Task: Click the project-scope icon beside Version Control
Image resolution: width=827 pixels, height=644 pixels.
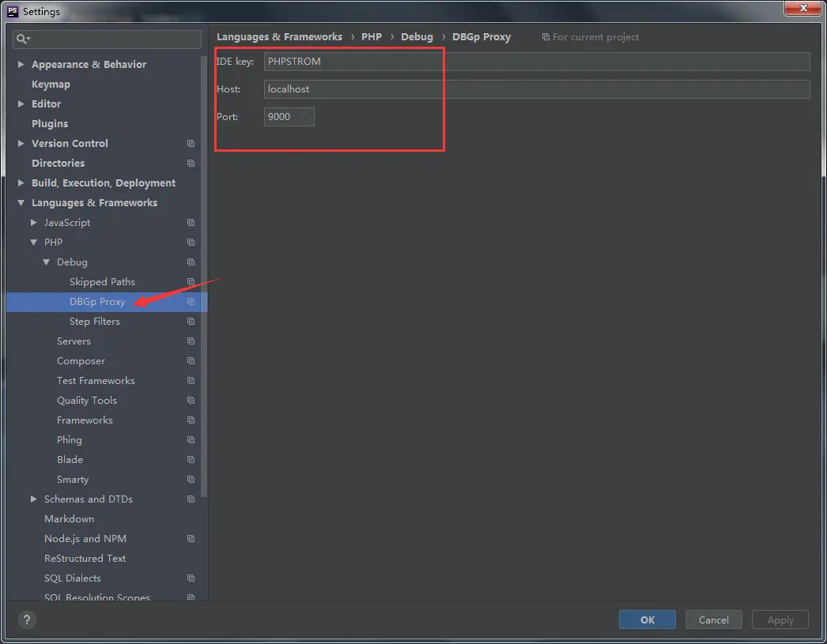Action: click(191, 143)
